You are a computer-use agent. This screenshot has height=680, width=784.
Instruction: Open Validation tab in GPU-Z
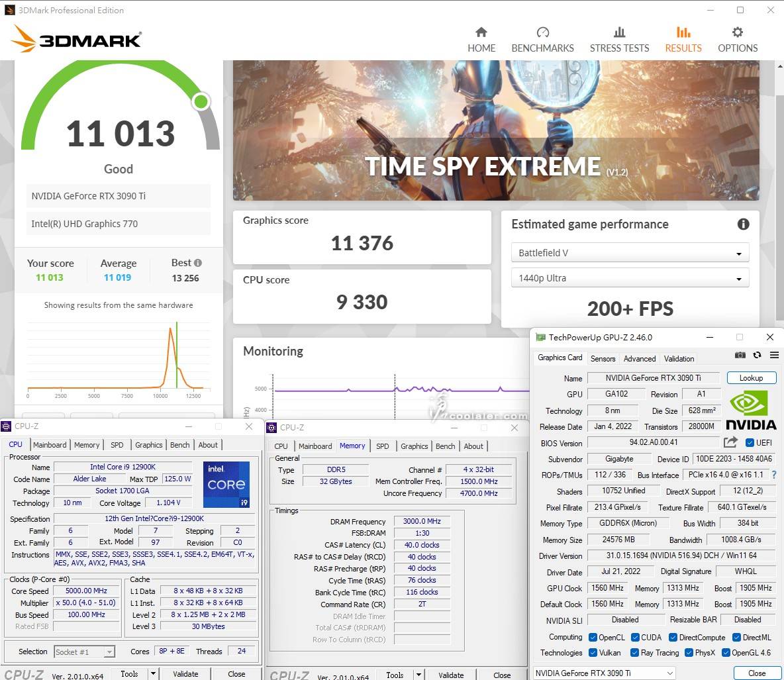click(x=679, y=358)
